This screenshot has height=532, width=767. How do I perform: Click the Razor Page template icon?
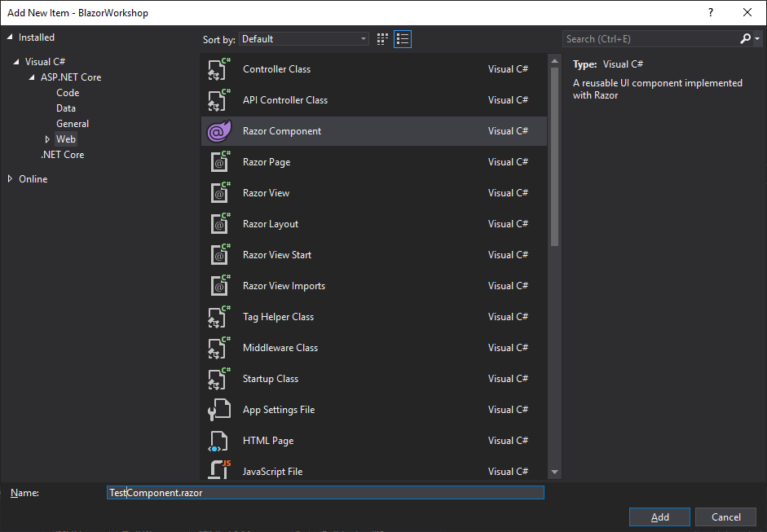(x=219, y=162)
